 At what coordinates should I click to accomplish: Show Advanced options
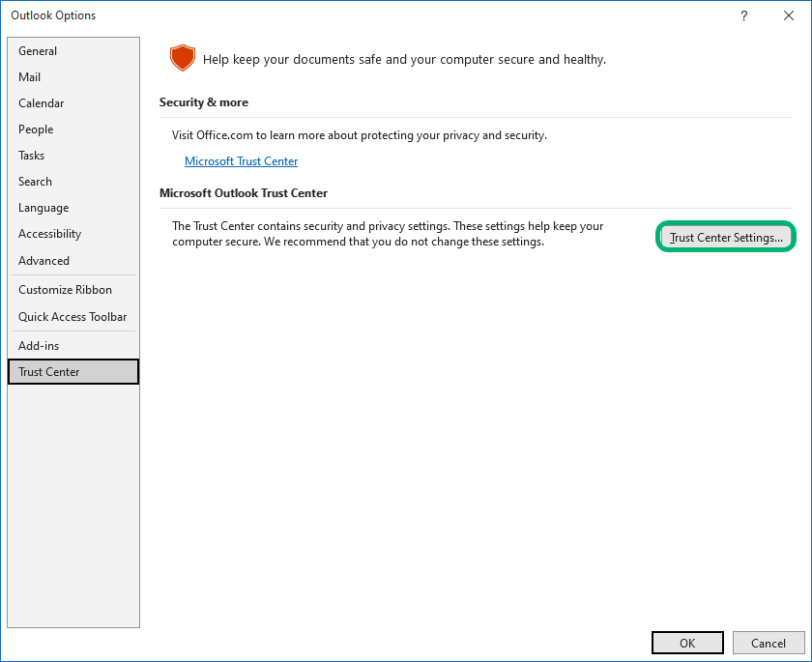[x=73, y=260]
